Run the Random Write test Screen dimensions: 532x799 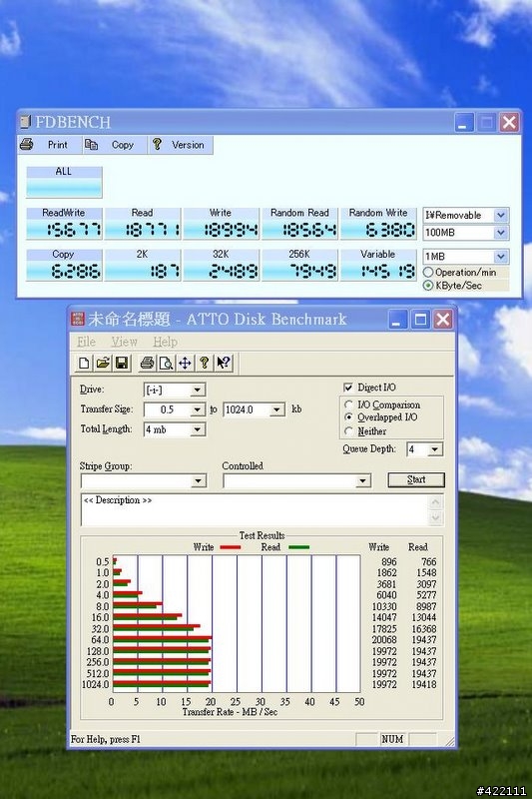[378, 223]
